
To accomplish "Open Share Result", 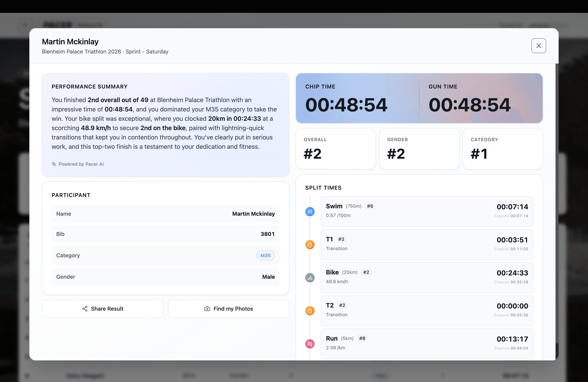I will [x=102, y=309].
